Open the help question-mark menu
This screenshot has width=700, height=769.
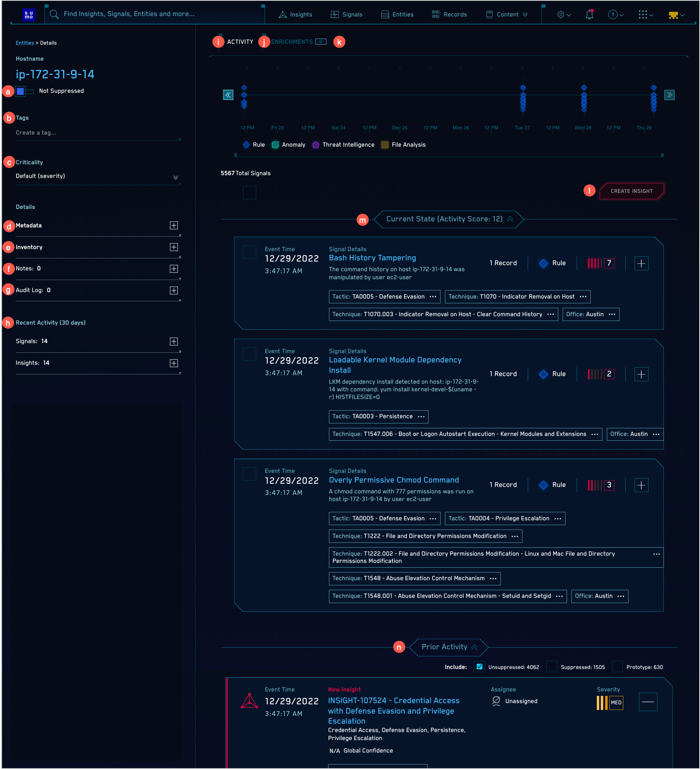613,14
